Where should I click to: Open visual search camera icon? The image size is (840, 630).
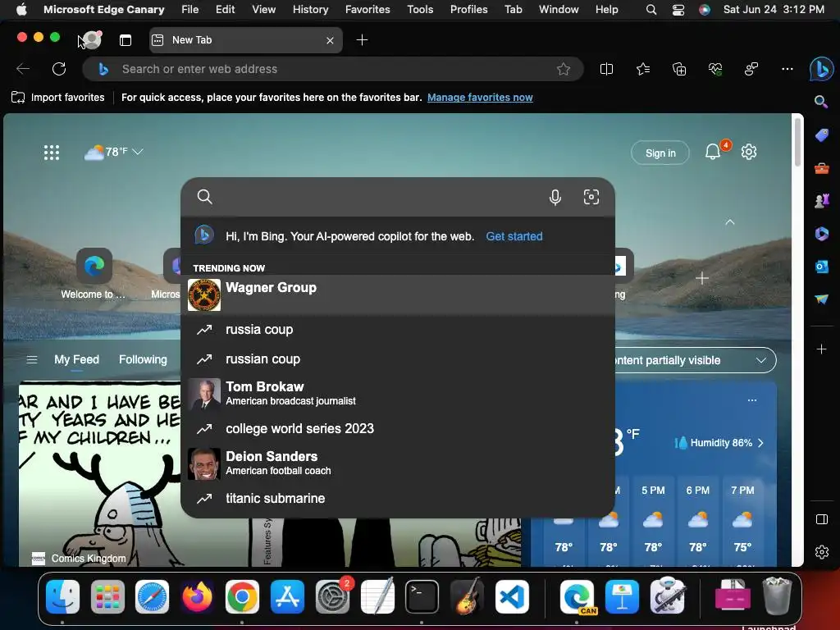(591, 197)
